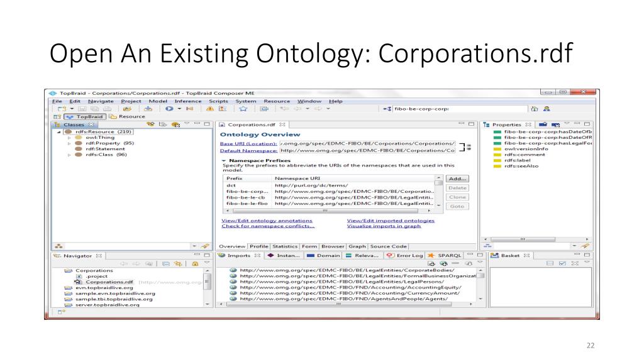Screen dimensions: 644x362
Task: Expand the rdfs:Class tree node
Action: (69, 155)
